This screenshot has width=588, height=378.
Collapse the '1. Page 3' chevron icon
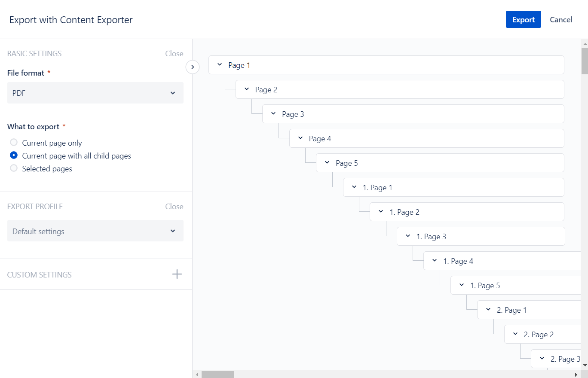[408, 236]
